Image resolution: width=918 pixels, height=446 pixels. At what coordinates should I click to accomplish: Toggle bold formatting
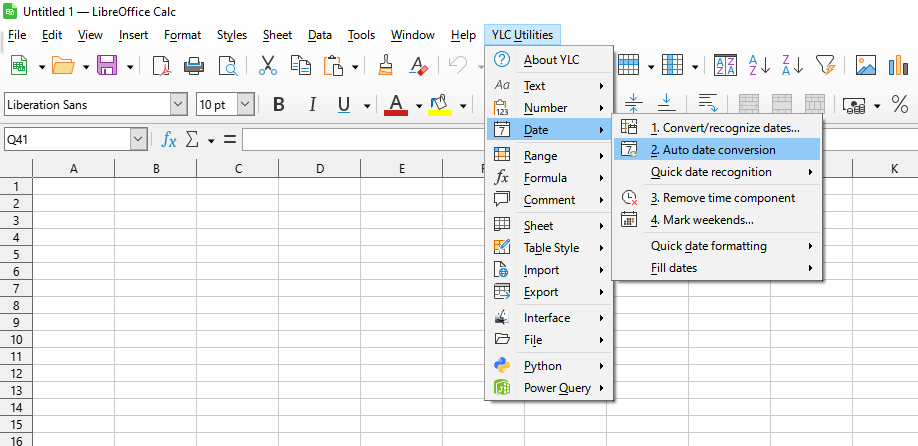tap(279, 105)
